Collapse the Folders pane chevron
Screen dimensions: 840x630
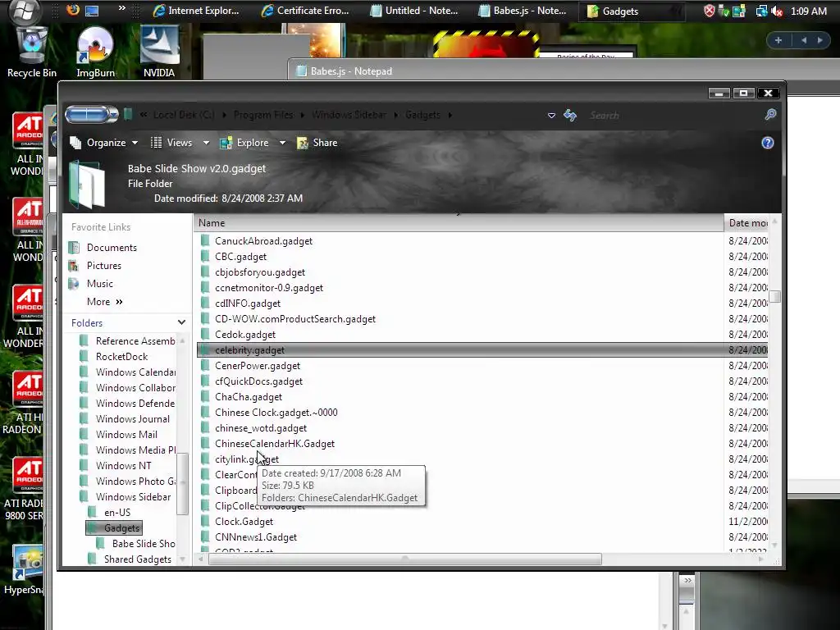click(x=181, y=322)
